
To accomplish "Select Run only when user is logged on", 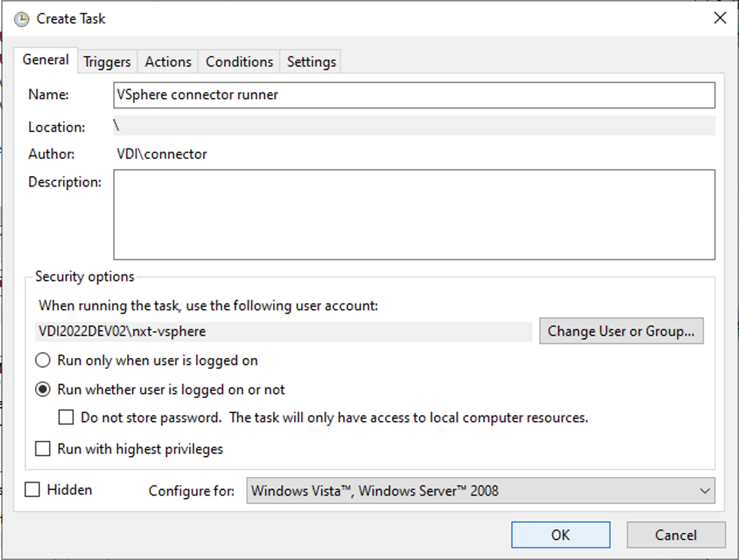I will click(x=43, y=360).
